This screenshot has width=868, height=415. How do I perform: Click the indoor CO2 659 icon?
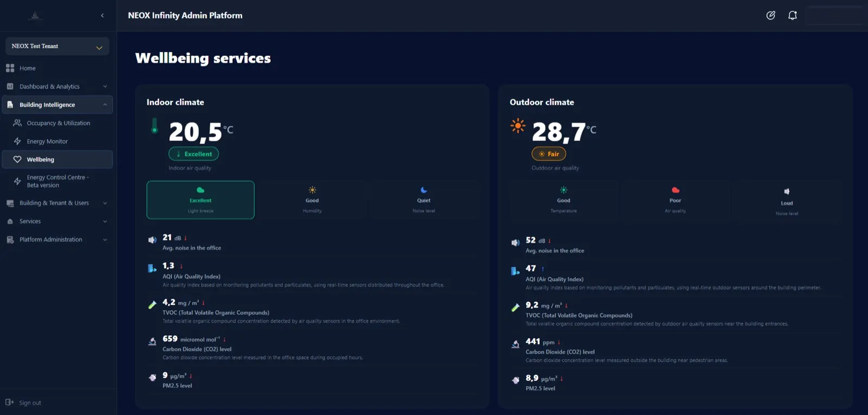(x=152, y=341)
